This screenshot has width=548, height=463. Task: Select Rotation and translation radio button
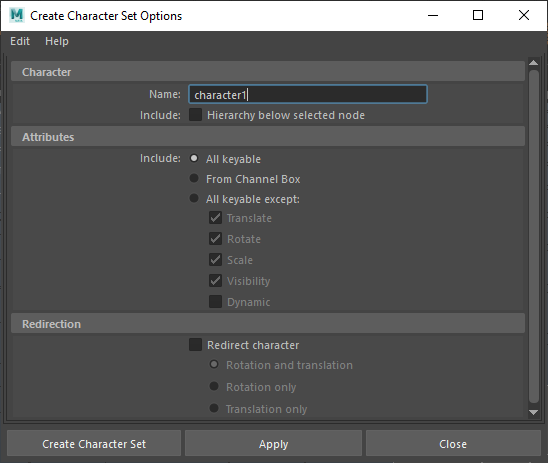click(x=214, y=364)
